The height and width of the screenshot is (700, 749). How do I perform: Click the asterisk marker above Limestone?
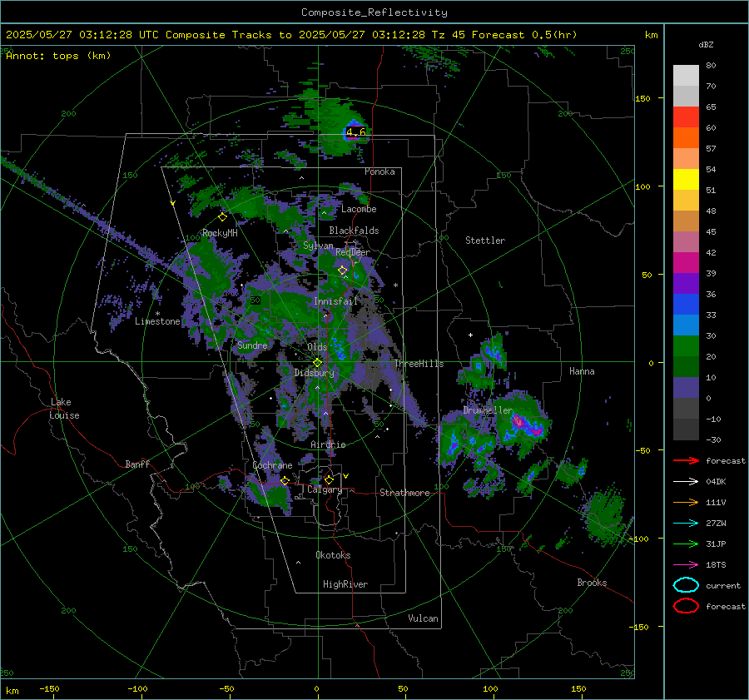click(x=157, y=314)
